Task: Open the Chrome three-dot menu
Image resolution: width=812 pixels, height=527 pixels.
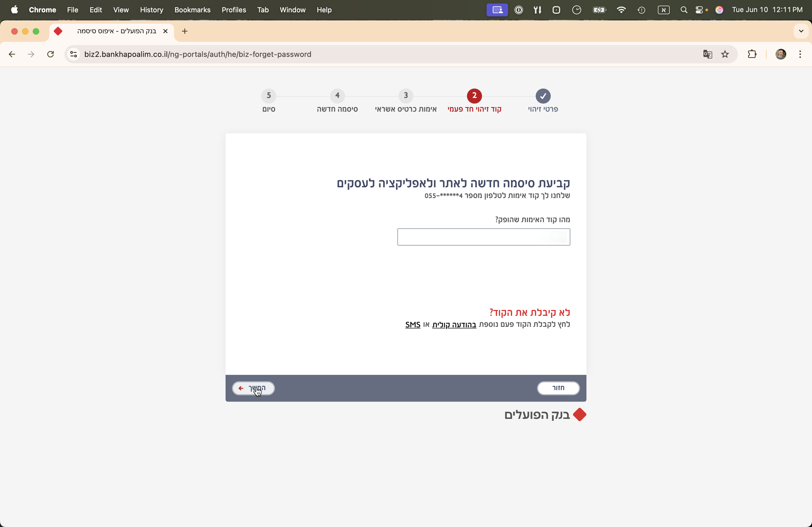Action: pyautogui.click(x=800, y=54)
